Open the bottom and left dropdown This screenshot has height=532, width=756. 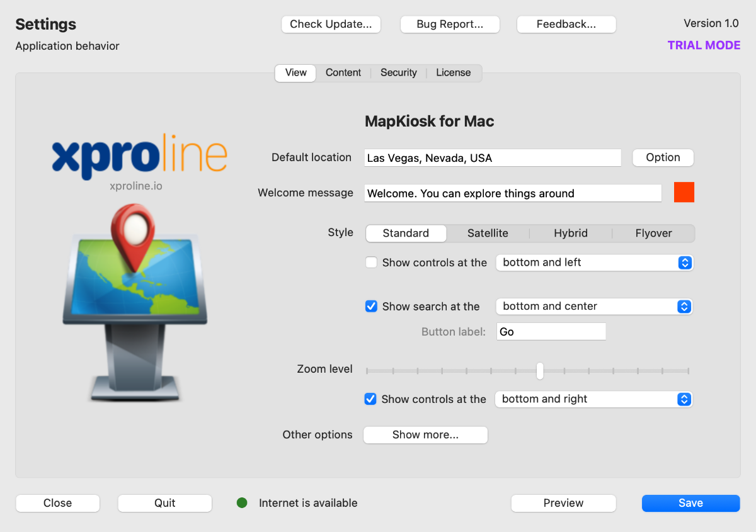594,263
